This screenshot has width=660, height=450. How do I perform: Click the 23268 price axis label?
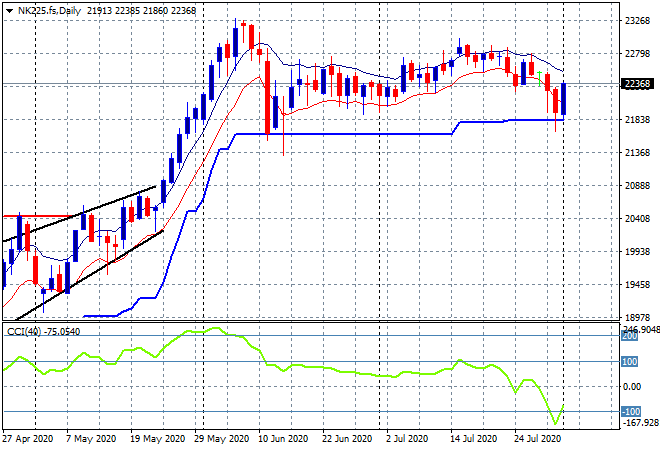pos(637,21)
